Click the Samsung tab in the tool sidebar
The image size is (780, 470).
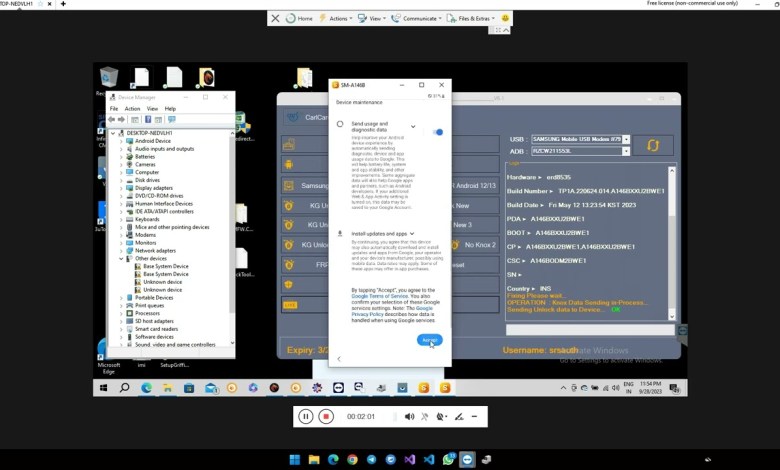(304, 186)
